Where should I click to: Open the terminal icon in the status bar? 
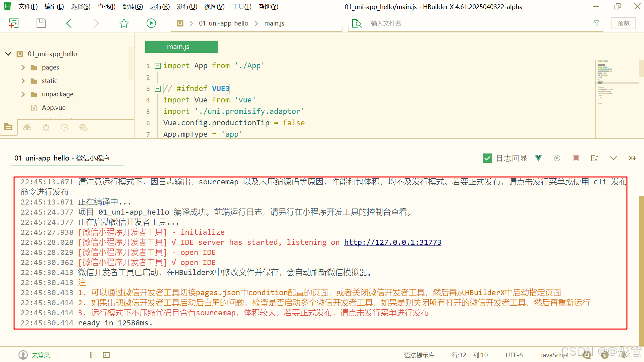(106, 355)
